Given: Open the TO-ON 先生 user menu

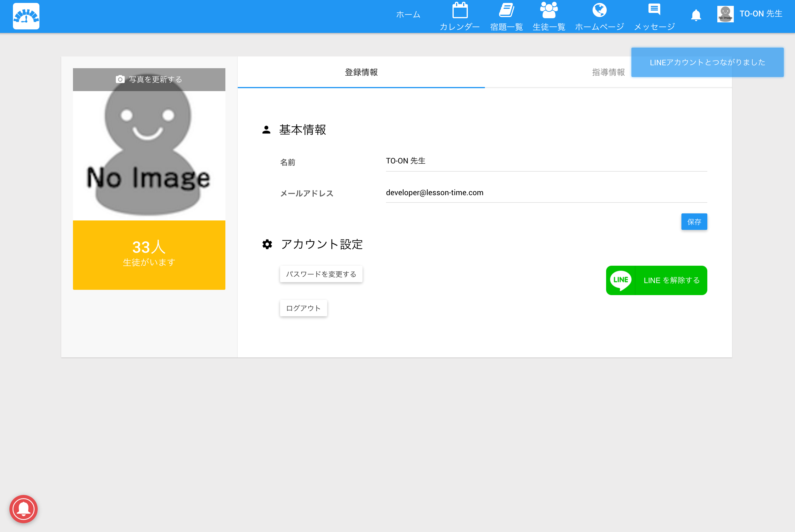Looking at the screenshot, I should (x=761, y=14).
